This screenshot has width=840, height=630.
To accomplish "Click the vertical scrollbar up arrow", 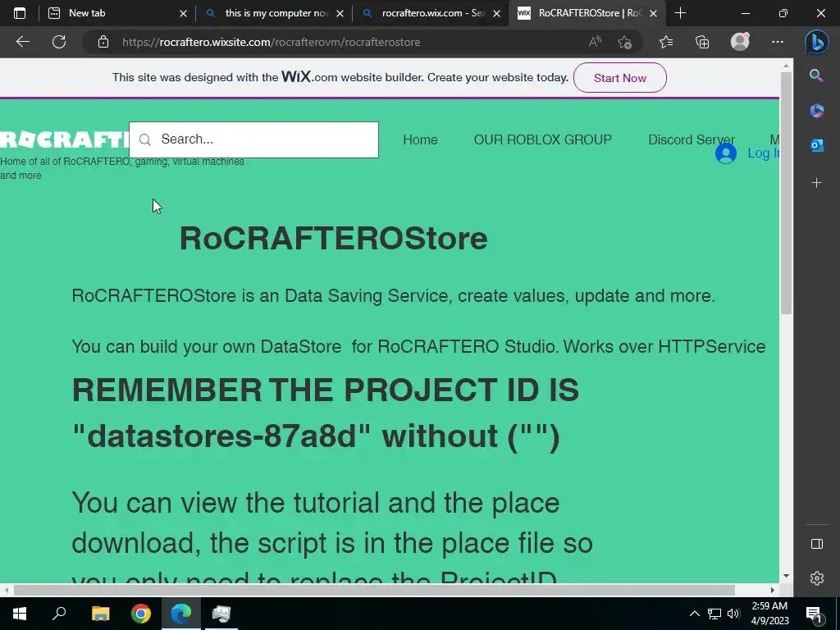I will [786, 66].
